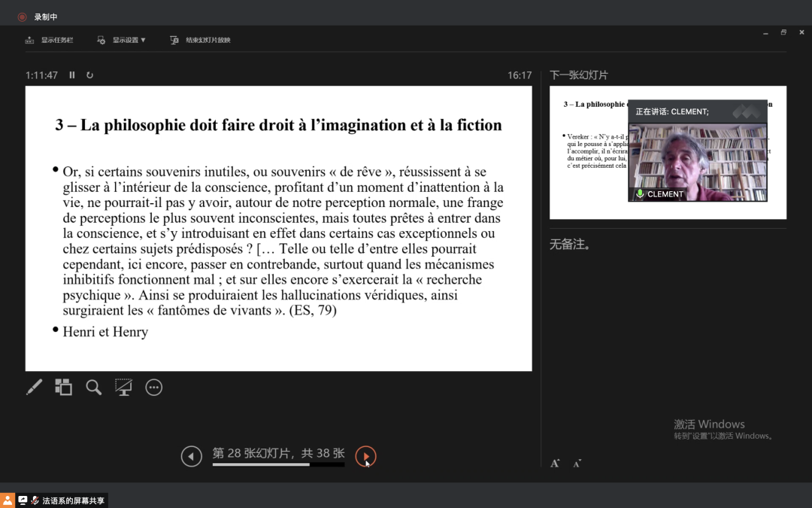The image size is (812, 508).
Task: Click the red recording indicator icon
Action: pos(22,17)
